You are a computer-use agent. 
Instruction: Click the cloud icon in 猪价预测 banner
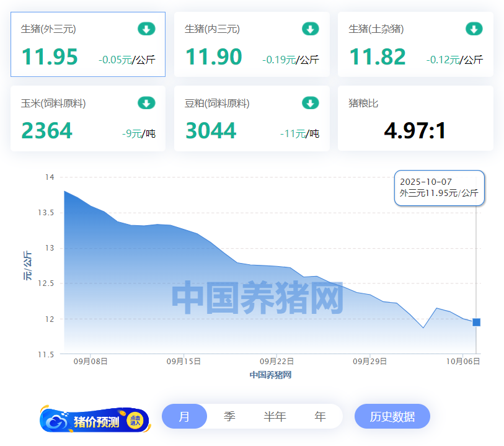[58, 422]
